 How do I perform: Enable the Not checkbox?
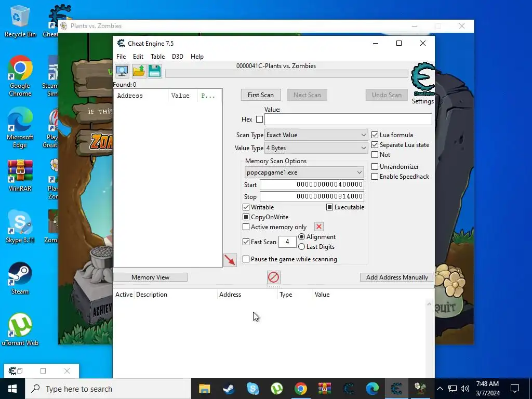click(375, 155)
